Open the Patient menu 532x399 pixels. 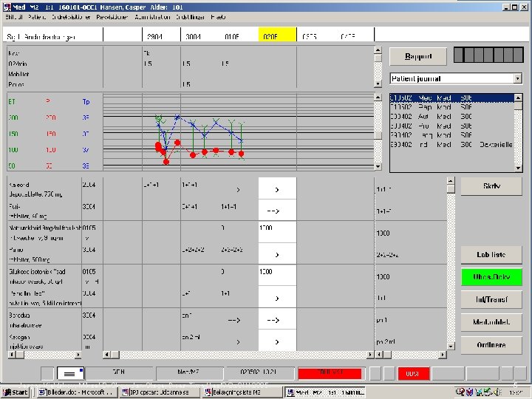(x=37, y=17)
